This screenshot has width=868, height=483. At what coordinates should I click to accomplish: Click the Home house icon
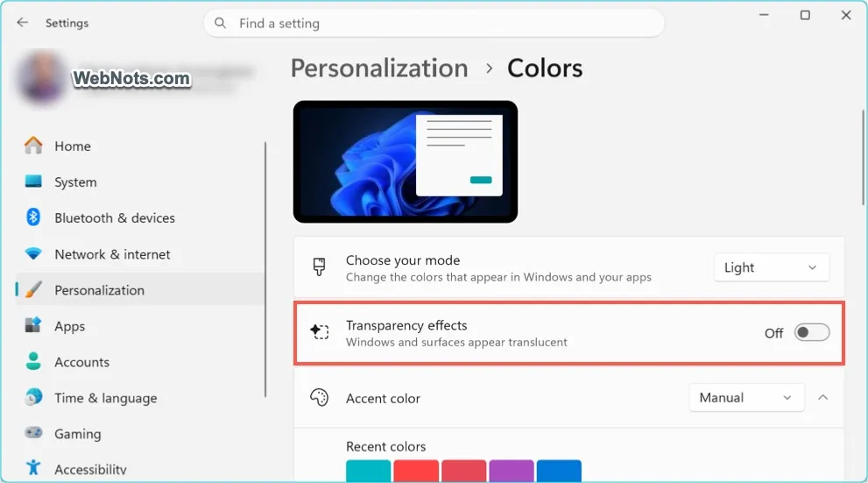[33, 146]
